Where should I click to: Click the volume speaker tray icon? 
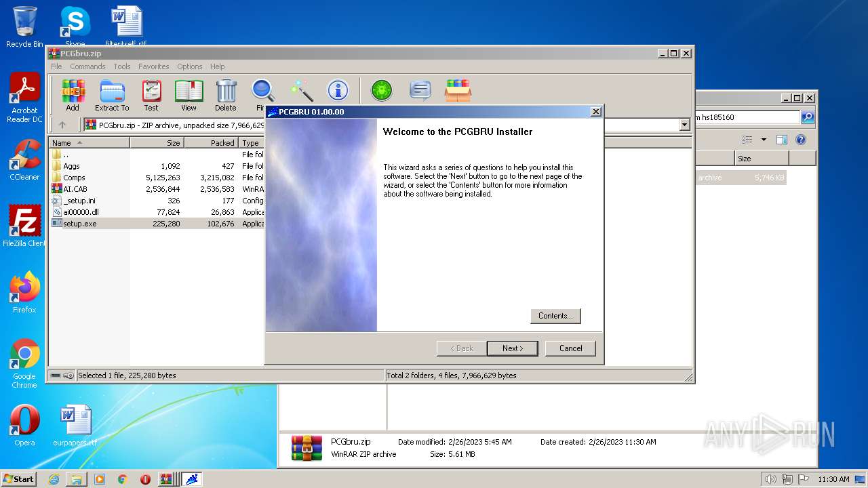coord(770,479)
